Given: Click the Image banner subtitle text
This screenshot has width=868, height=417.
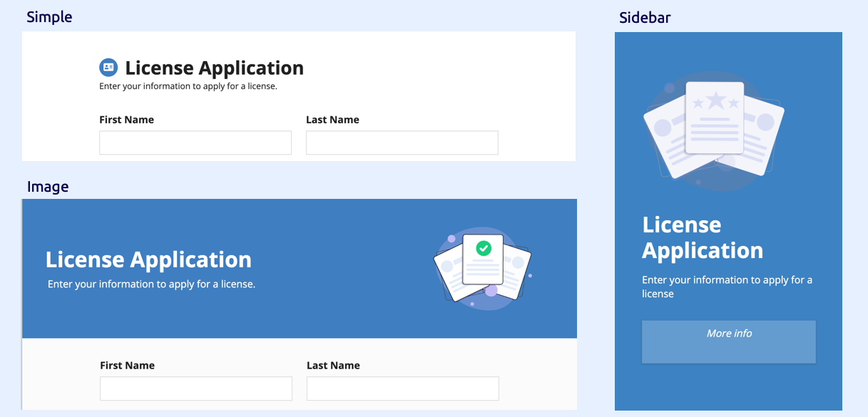Looking at the screenshot, I should point(151,284).
